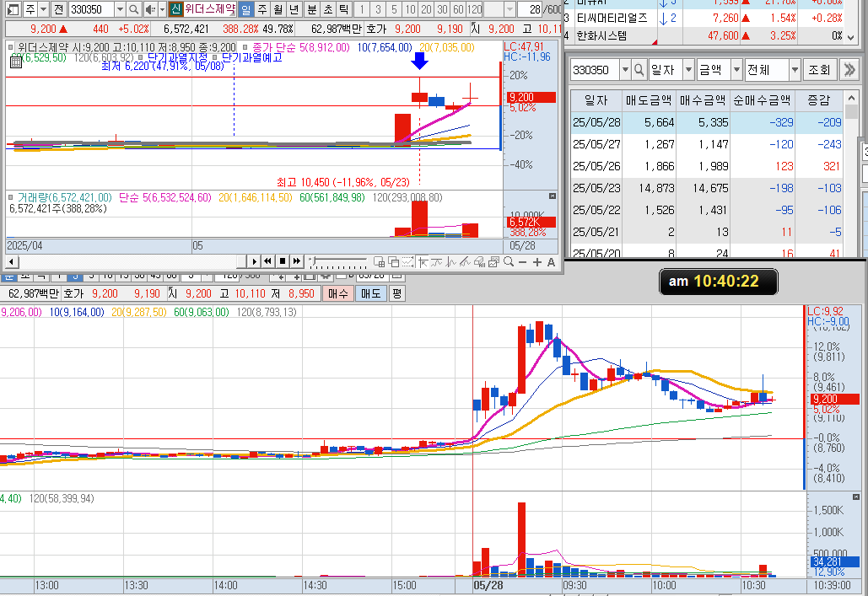Click the blue 매도 sell button
The width and height of the screenshot is (868, 596).
pyautogui.click(x=371, y=293)
